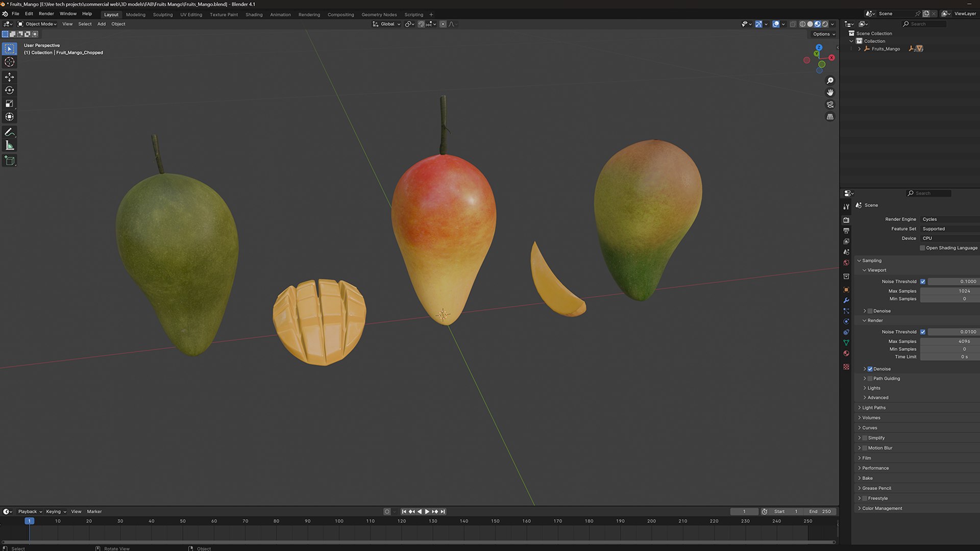The image size is (980, 551).
Task: Toggle Render Noise Threshold checkbox
Action: [x=923, y=332]
